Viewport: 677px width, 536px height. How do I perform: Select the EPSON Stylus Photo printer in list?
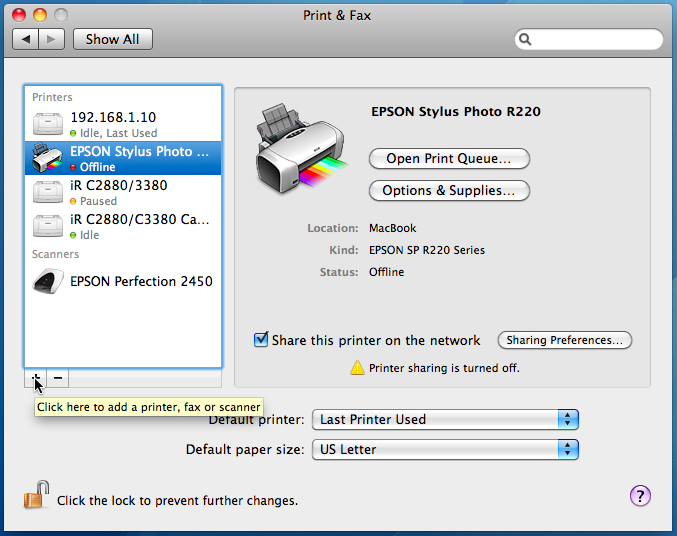123,158
